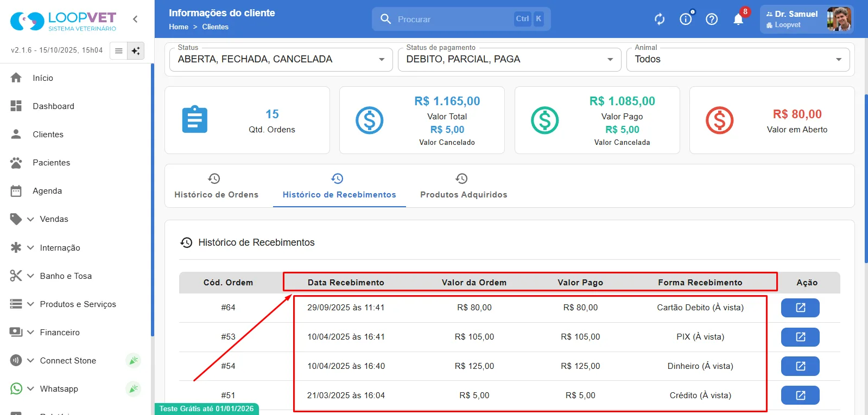Click the notification bell icon
Image resolution: width=868 pixels, height=415 pixels.
tap(738, 20)
